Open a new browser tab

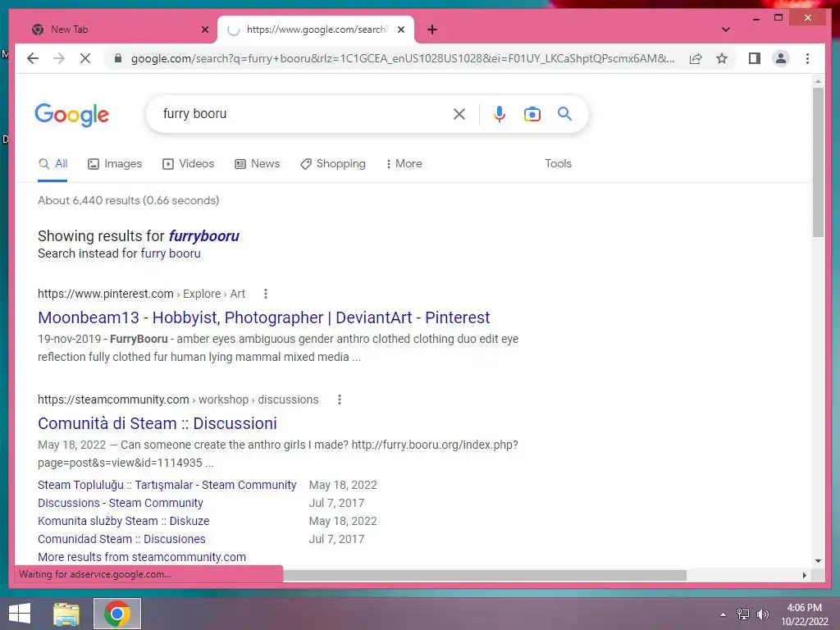[x=432, y=30]
